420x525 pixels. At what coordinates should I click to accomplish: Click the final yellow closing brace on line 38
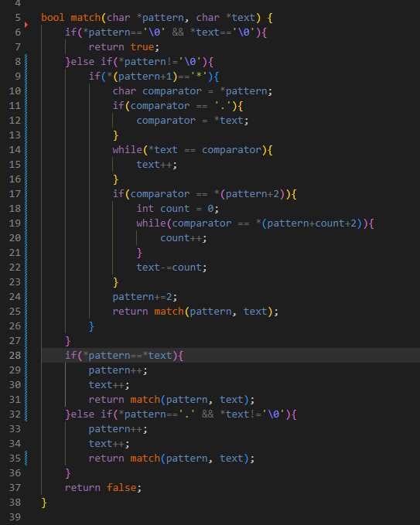(44, 503)
